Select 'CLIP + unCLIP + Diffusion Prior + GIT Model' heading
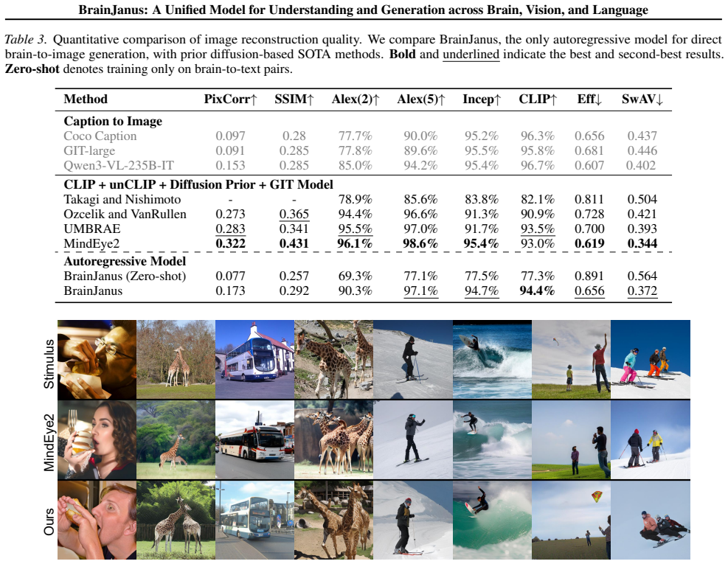The width and height of the screenshot is (728, 564). pos(198,185)
